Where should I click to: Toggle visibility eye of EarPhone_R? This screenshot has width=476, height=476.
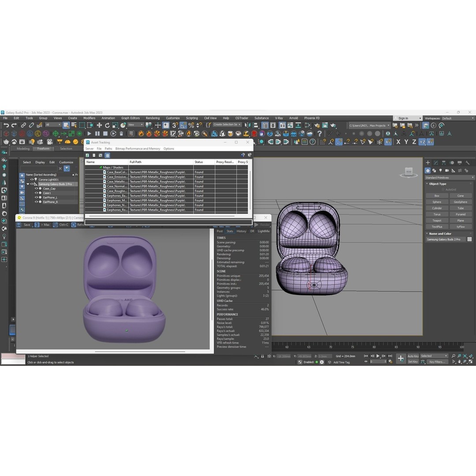click(x=36, y=202)
